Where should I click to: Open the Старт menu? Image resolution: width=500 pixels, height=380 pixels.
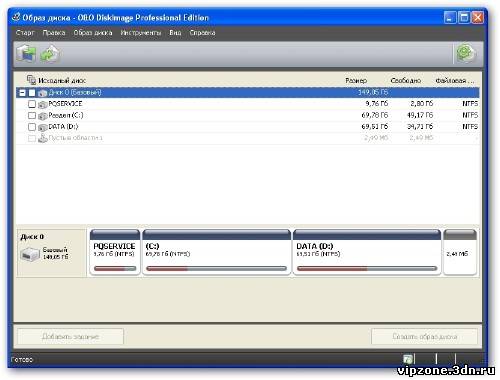pos(25,33)
